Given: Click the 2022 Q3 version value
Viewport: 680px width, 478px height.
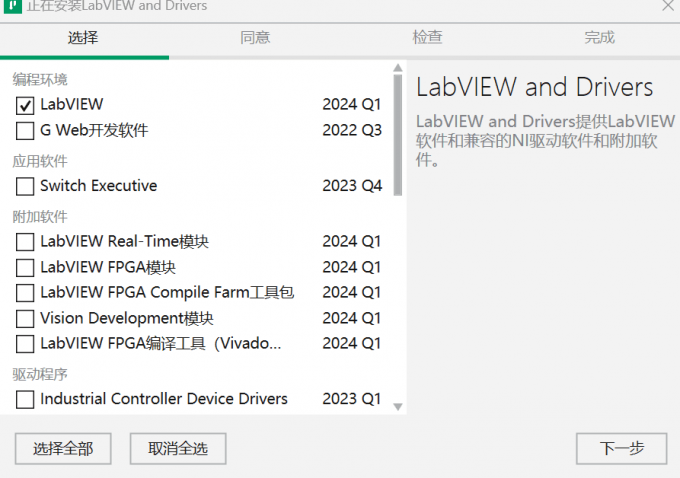Looking at the screenshot, I should coord(352,130).
